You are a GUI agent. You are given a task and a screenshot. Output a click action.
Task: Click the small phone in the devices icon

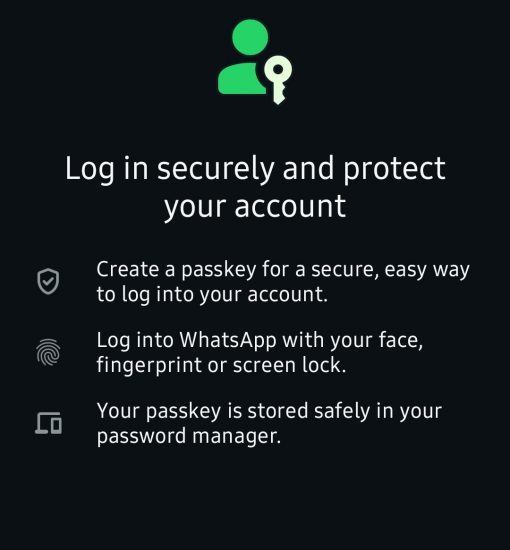pos(56,425)
